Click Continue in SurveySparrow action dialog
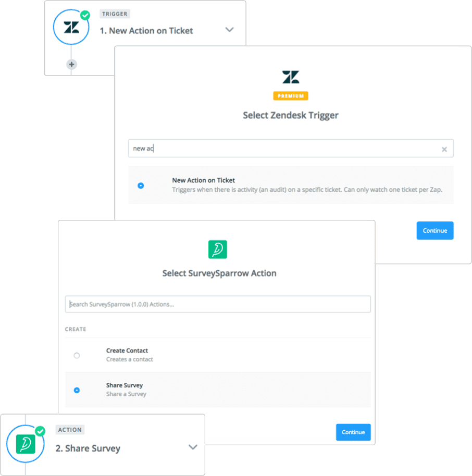472x476 pixels. click(x=353, y=432)
